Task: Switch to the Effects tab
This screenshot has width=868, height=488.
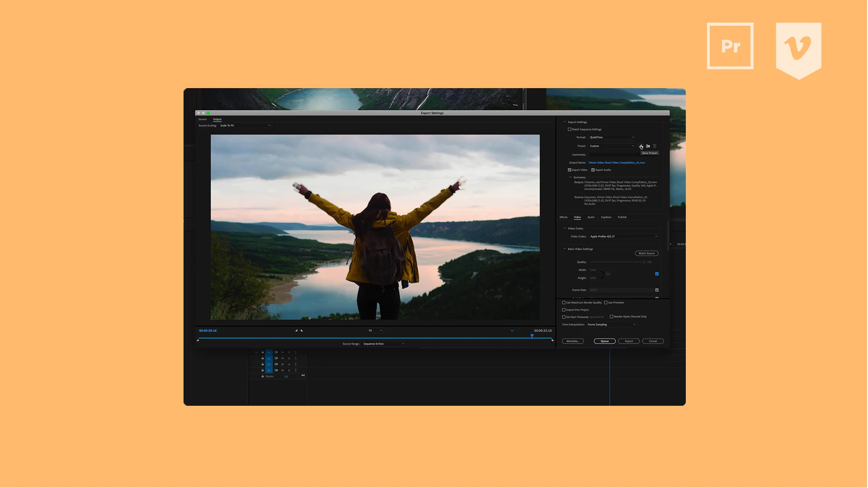Action: 563,217
